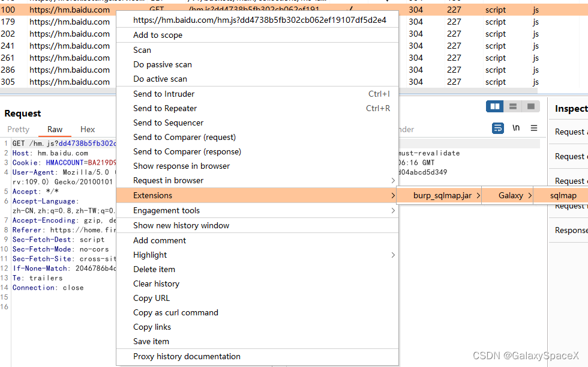The width and height of the screenshot is (588, 367).
Task: Expand the Engagement tools submenu
Action: coord(167,210)
